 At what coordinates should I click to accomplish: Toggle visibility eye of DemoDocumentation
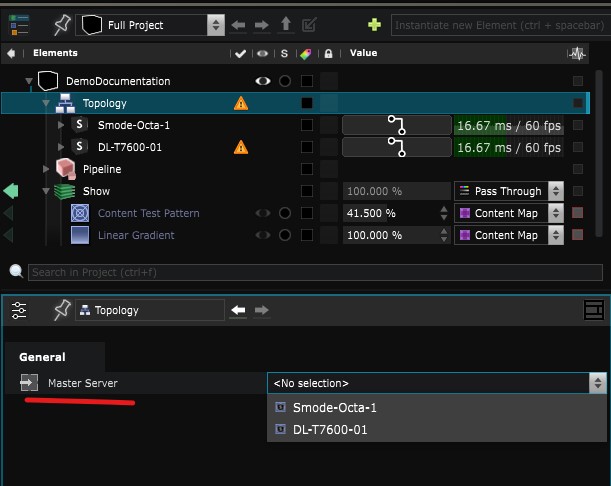coord(263,81)
